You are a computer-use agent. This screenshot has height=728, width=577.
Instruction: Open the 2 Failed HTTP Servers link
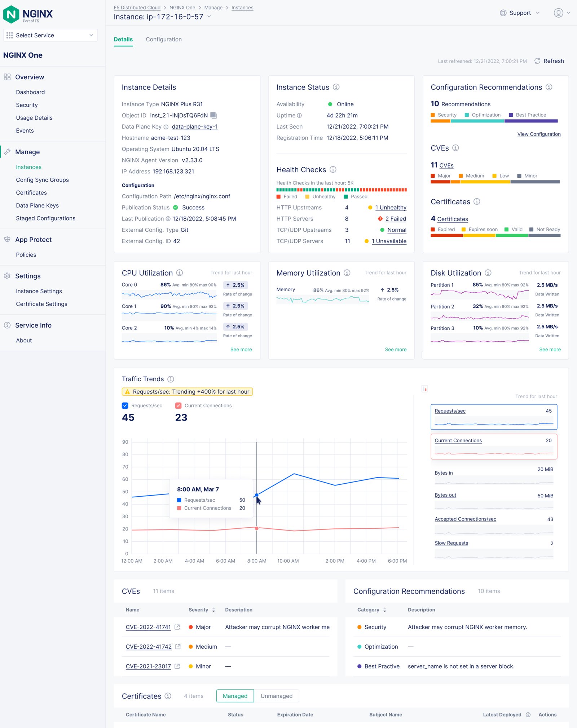click(x=395, y=219)
